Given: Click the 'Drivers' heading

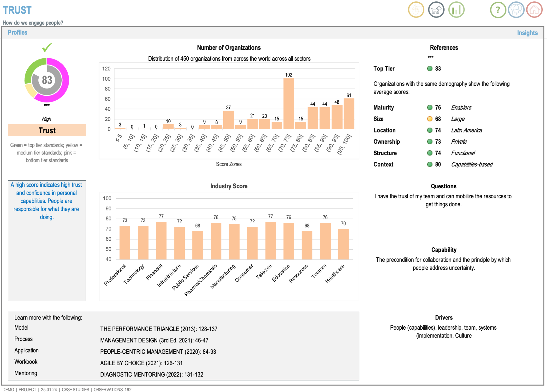Looking at the screenshot, I should coord(444,318).
